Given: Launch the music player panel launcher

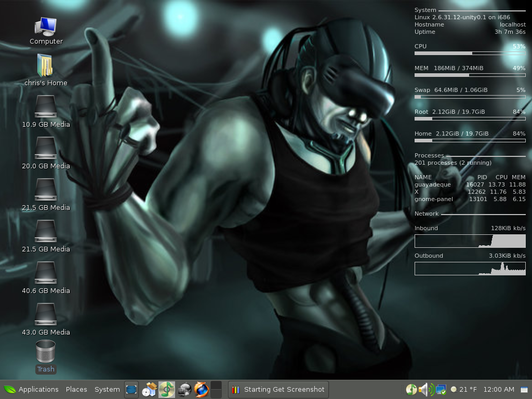Looking at the screenshot, I should (x=167, y=389).
